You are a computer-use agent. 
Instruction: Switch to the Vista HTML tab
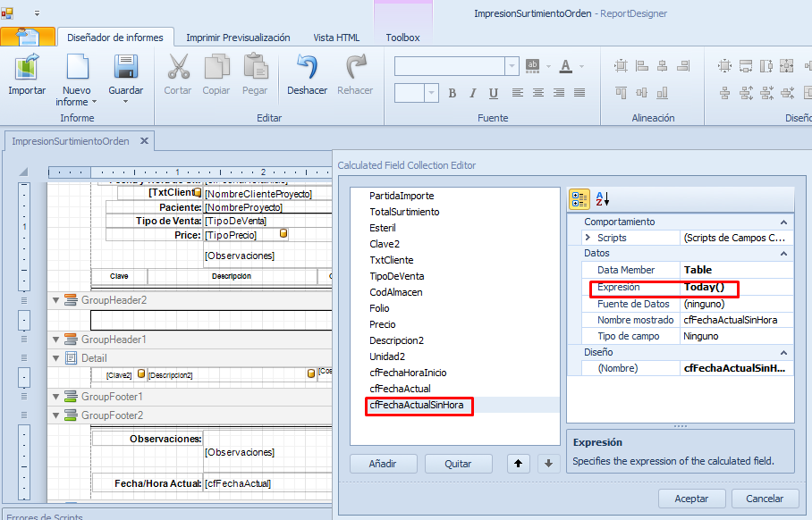click(x=336, y=38)
